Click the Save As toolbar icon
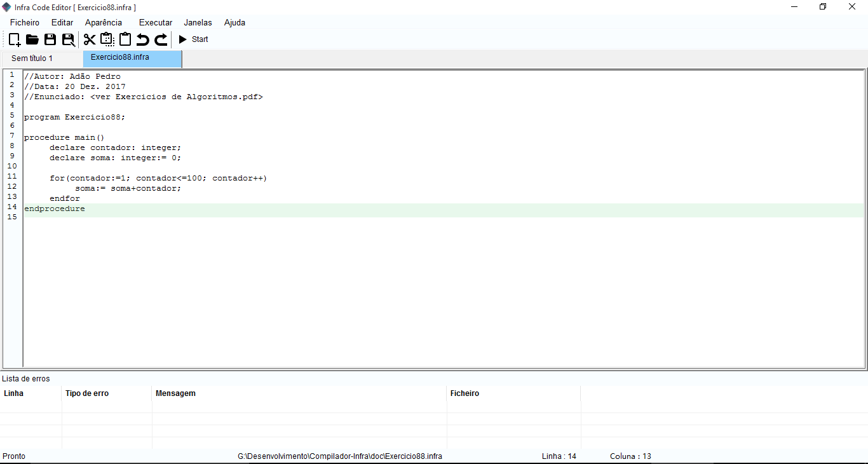Screen dimensions: 868x464 coord(69,39)
